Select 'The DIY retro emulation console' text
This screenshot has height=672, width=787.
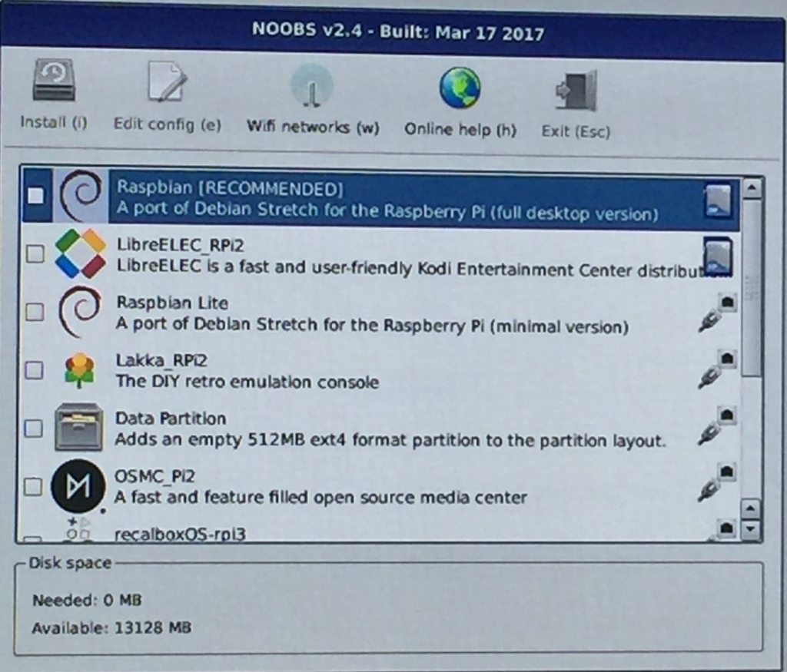coord(247,382)
